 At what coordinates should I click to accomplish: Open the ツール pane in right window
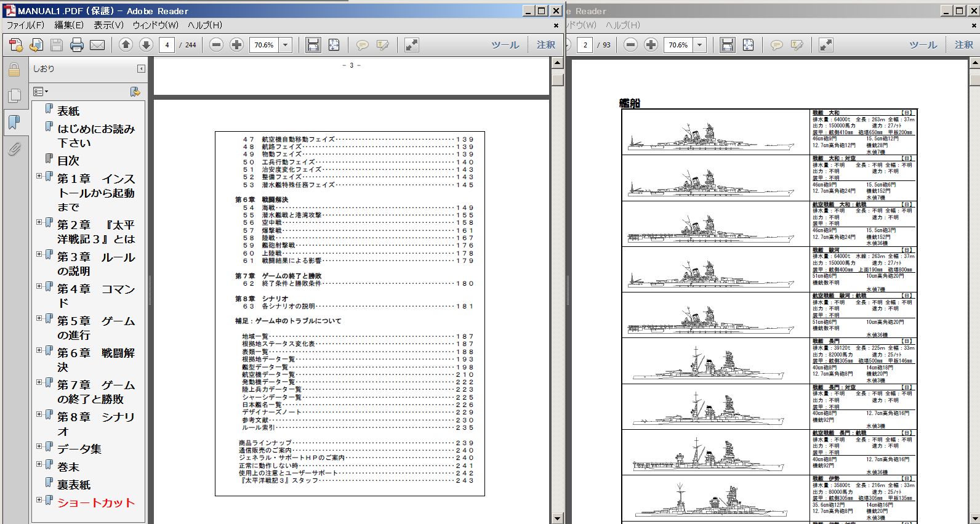[923, 45]
